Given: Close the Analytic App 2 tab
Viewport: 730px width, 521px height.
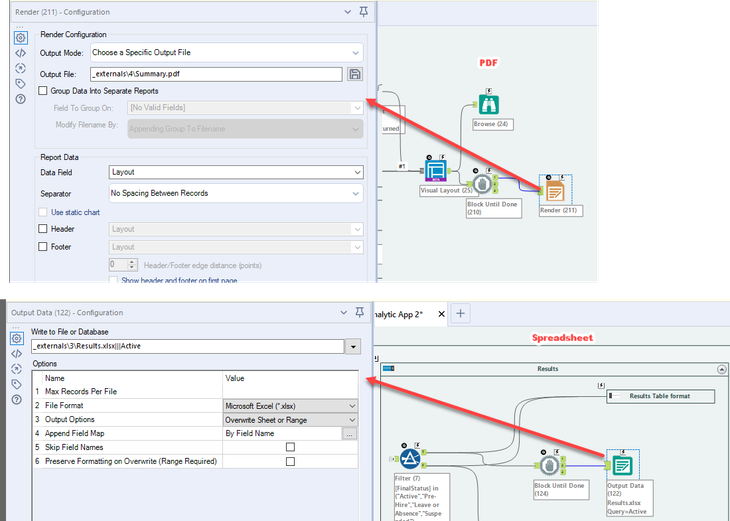Looking at the screenshot, I should (x=441, y=314).
